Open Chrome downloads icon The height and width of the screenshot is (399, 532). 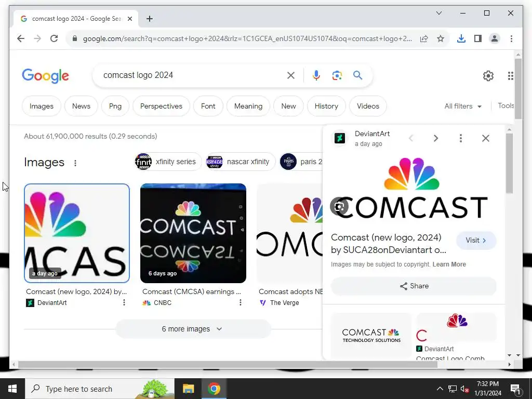click(x=461, y=38)
